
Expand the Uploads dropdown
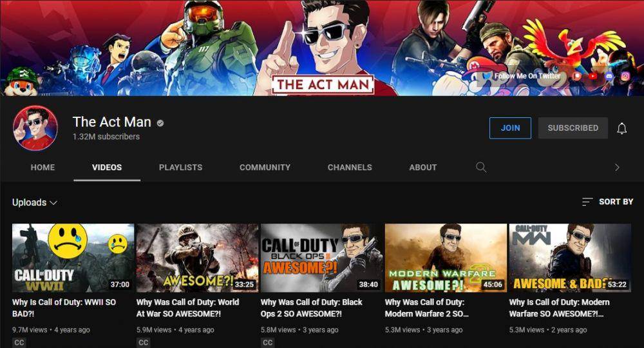(x=35, y=202)
